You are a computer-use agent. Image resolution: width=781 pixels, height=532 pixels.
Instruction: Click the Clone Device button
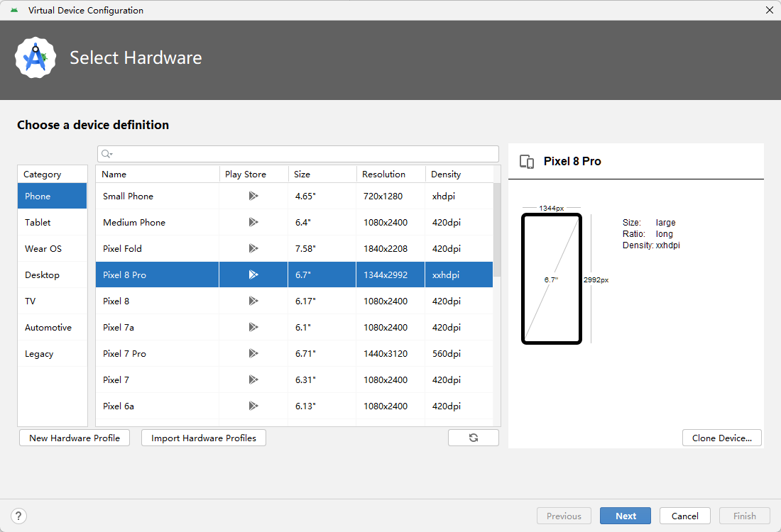[722, 438]
